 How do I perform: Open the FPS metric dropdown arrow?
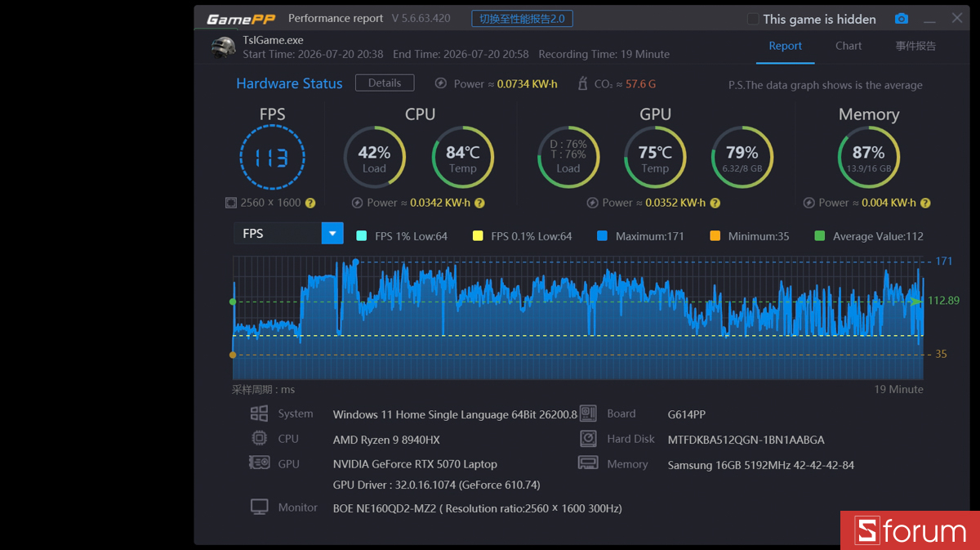[332, 234]
